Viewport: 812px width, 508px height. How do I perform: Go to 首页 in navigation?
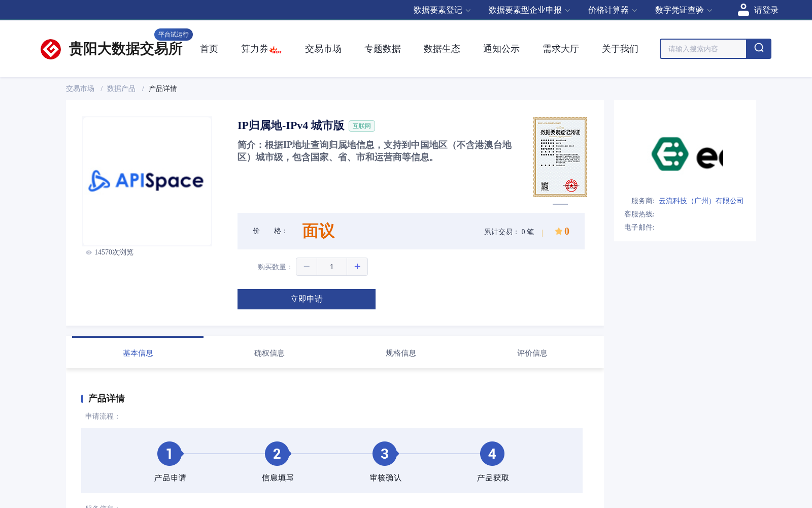tap(209, 49)
